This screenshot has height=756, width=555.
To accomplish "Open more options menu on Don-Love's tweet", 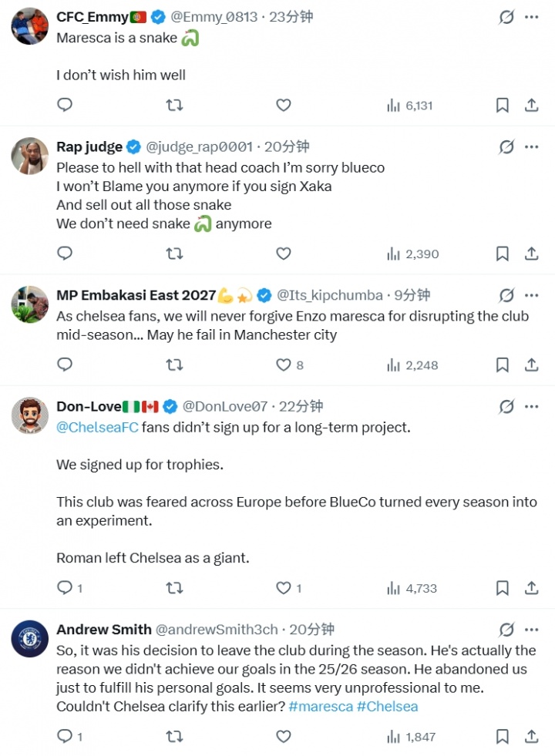I will point(531,406).
